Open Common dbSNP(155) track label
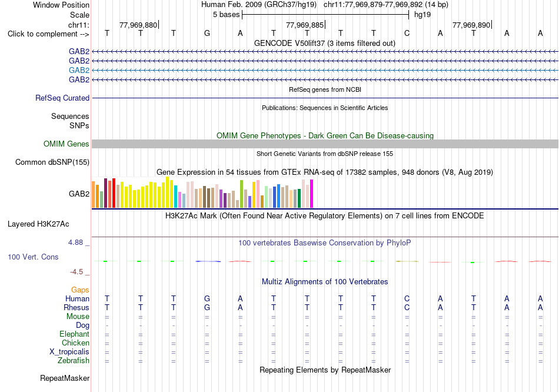Viewport: 559px width, 392px height. (x=52, y=162)
